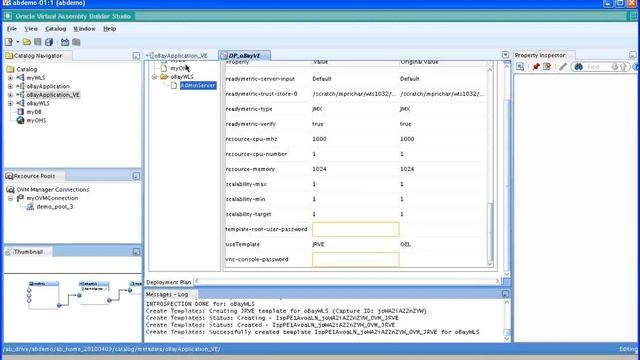Collapse the oBayWLS folder in deployment plan tree
The width and height of the screenshot is (640, 360).
[x=154, y=77]
